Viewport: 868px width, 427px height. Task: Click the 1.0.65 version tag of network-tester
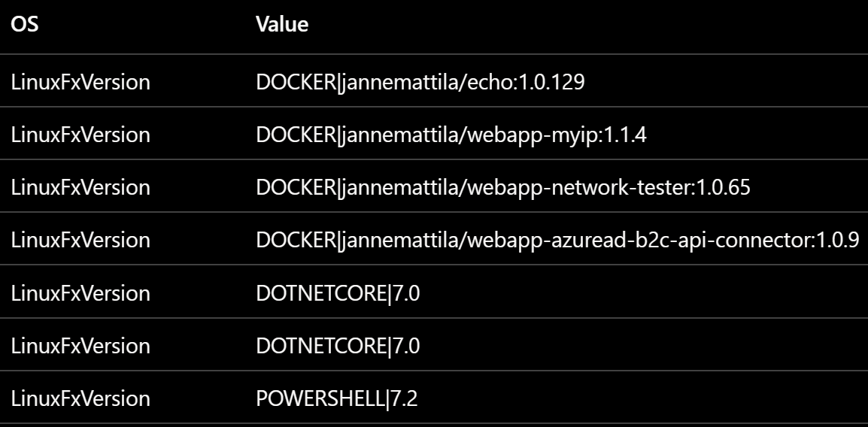pyautogui.click(x=724, y=187)
